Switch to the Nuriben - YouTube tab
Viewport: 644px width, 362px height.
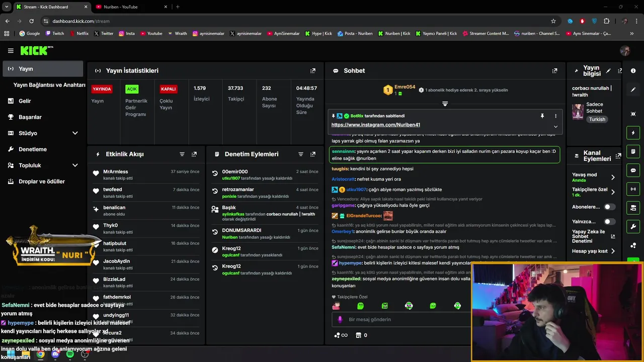pos(132,7)
